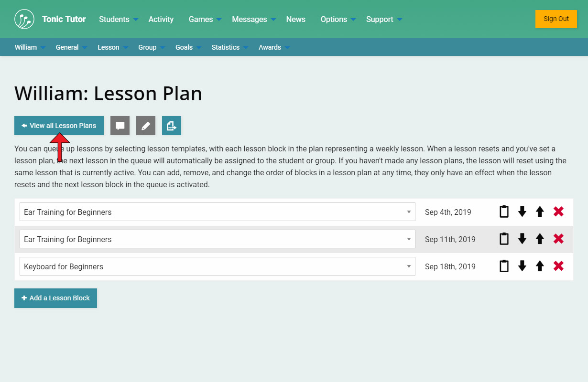This screenshot has height=382, width=588.
Task: Click the Tonic Tutor logo icon
Action: point(24,19)
